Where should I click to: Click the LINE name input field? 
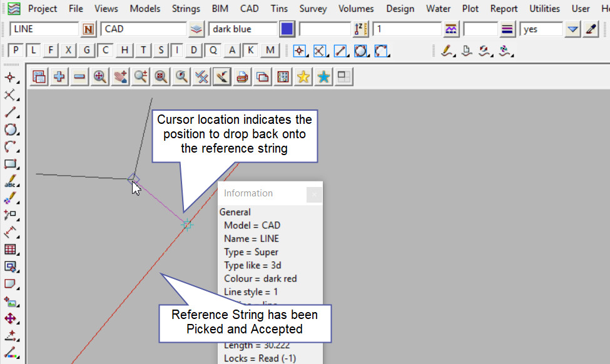click(x=44, y=29)
